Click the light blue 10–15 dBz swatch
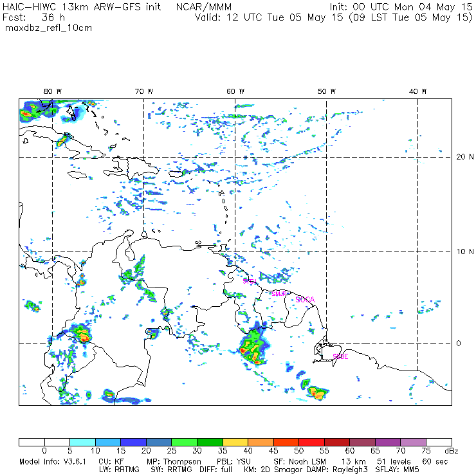 pyautogui.click(x=108, y=442)
